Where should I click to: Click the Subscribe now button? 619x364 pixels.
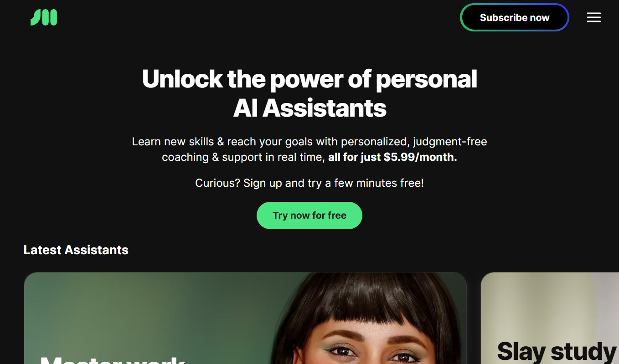515,17
